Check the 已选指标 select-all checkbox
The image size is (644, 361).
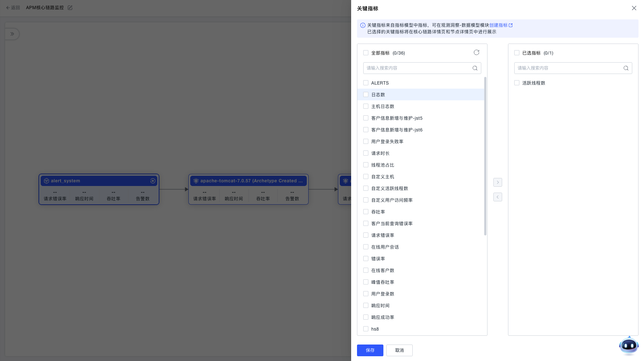(516, 53)
